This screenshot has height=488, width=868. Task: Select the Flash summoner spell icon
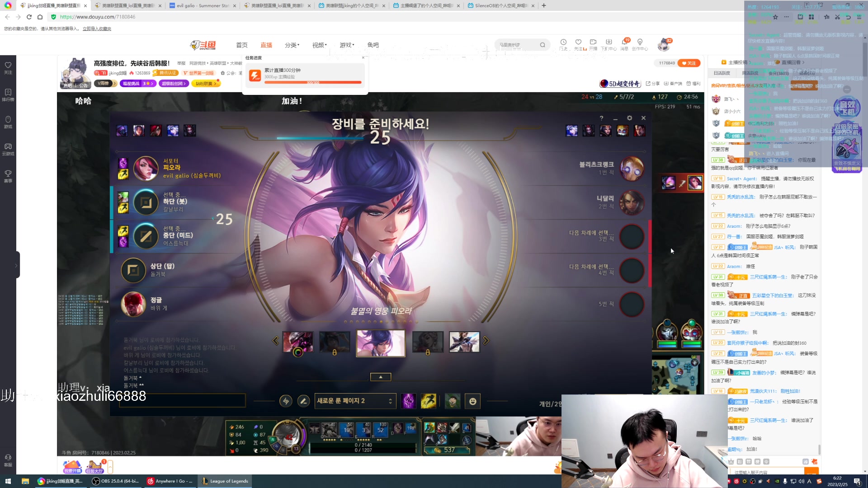tap(428, 401)
